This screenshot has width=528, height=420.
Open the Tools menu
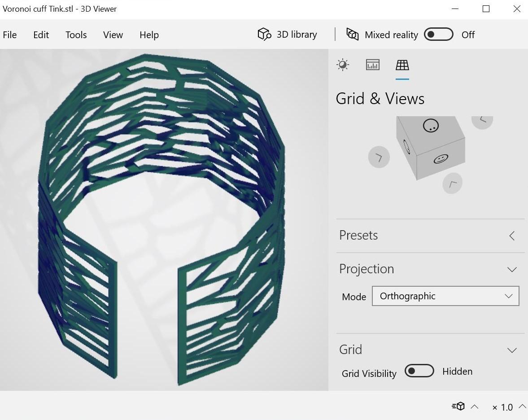point(75,35)
